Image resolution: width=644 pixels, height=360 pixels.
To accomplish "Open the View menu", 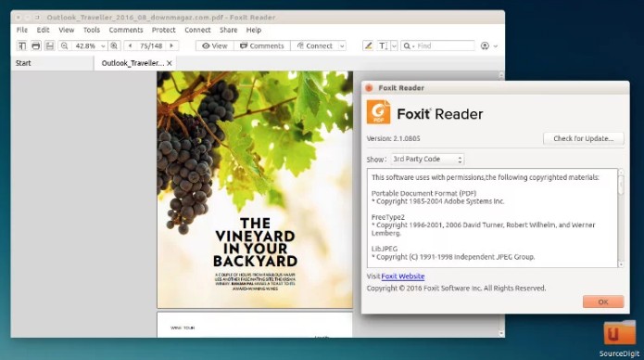I will pos(66,30).
